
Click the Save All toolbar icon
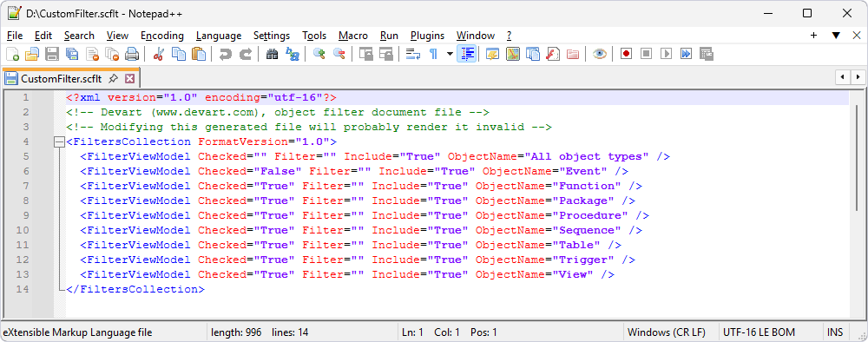coord(72,54)
